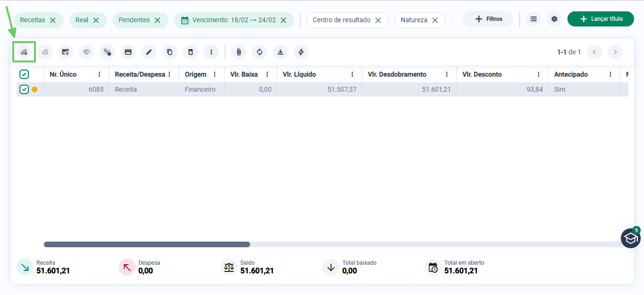
Task: Open Origem column menu
Action: 215,74
